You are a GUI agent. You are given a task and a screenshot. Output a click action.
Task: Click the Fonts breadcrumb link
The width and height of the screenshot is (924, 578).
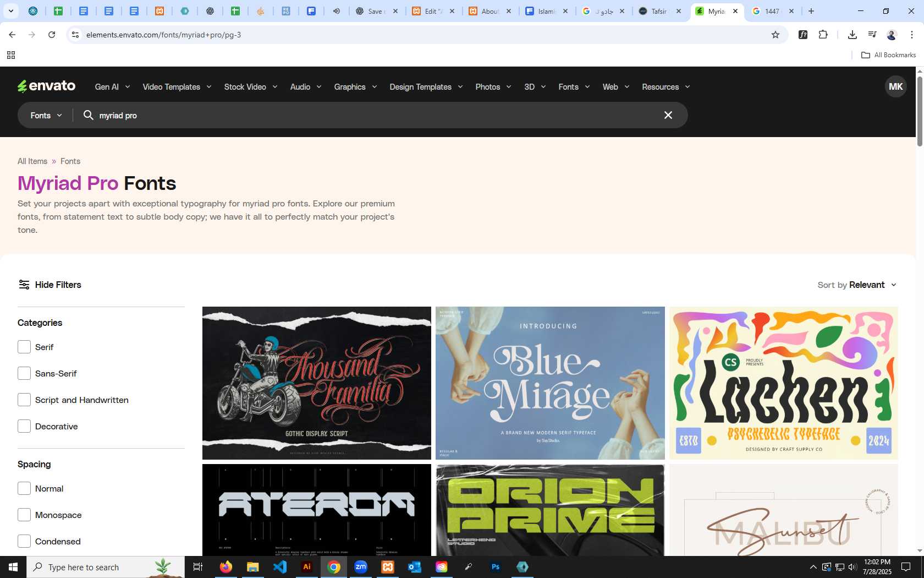[70, 161]
